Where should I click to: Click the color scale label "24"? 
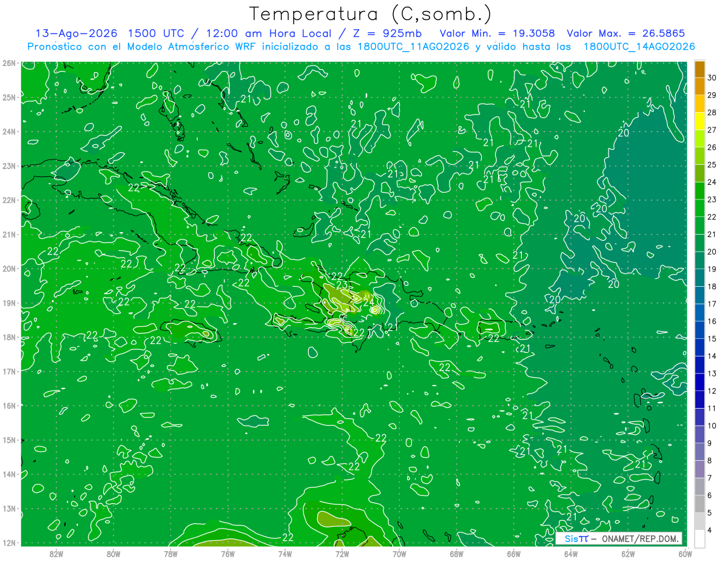tap(712, 182)
